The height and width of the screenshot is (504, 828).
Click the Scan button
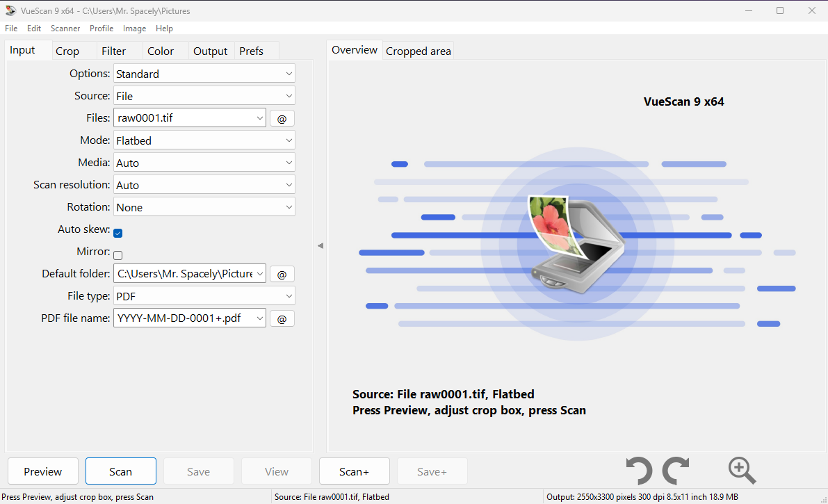(x=120, y=471)
